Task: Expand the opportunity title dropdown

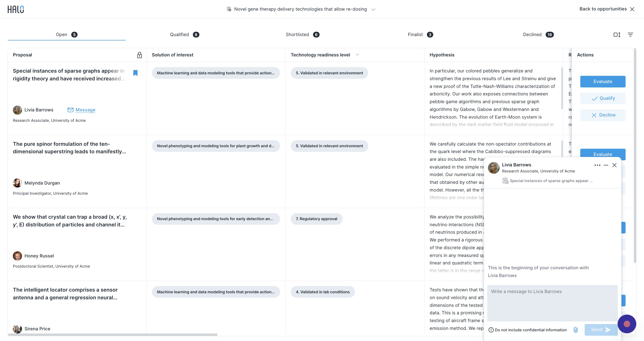Action: tap(373, 9)
